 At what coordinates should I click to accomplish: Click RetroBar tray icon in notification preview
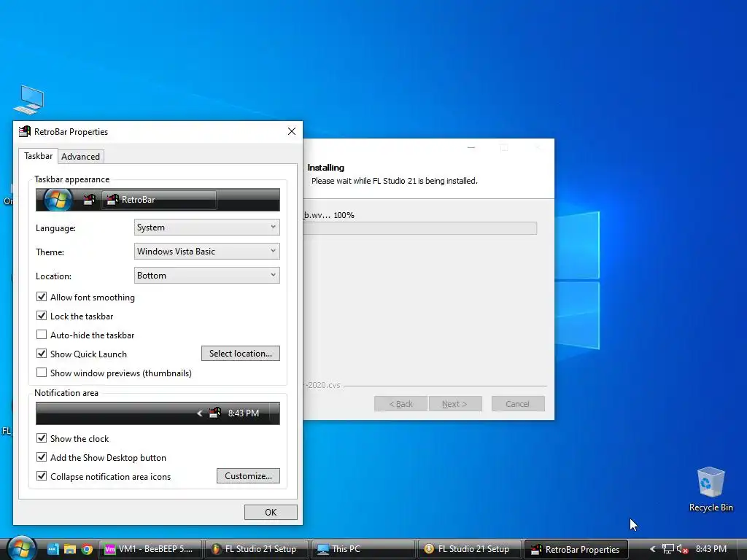(215, 413)
